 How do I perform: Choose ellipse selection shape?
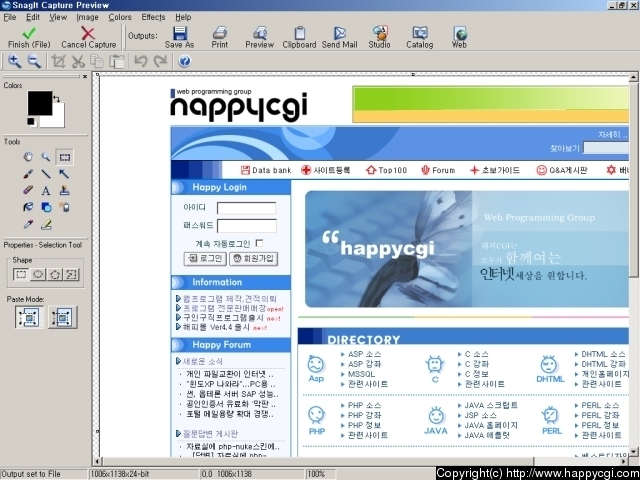[x=38, y=274]
